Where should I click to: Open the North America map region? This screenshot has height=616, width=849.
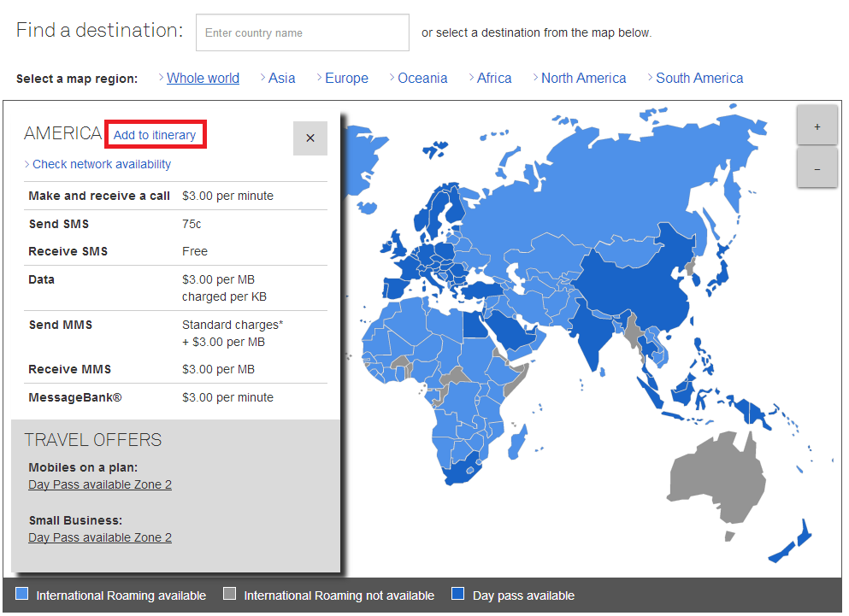(x=583, y=78)
